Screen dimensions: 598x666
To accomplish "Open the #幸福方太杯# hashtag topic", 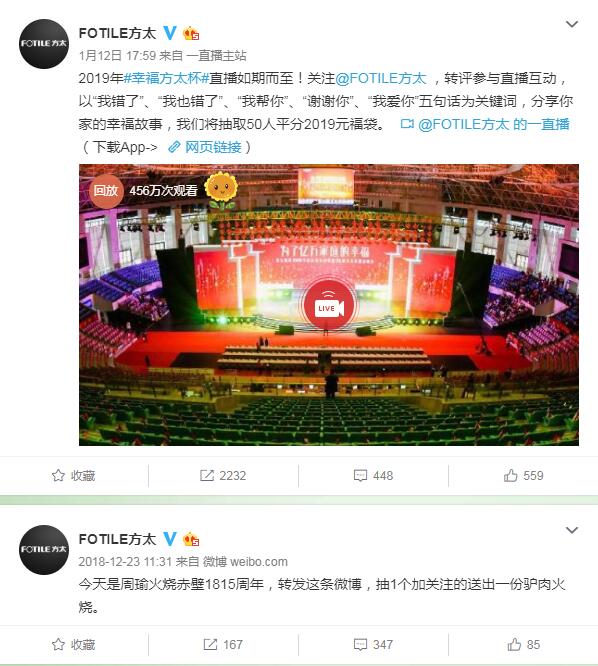I will tap(166, 78).
